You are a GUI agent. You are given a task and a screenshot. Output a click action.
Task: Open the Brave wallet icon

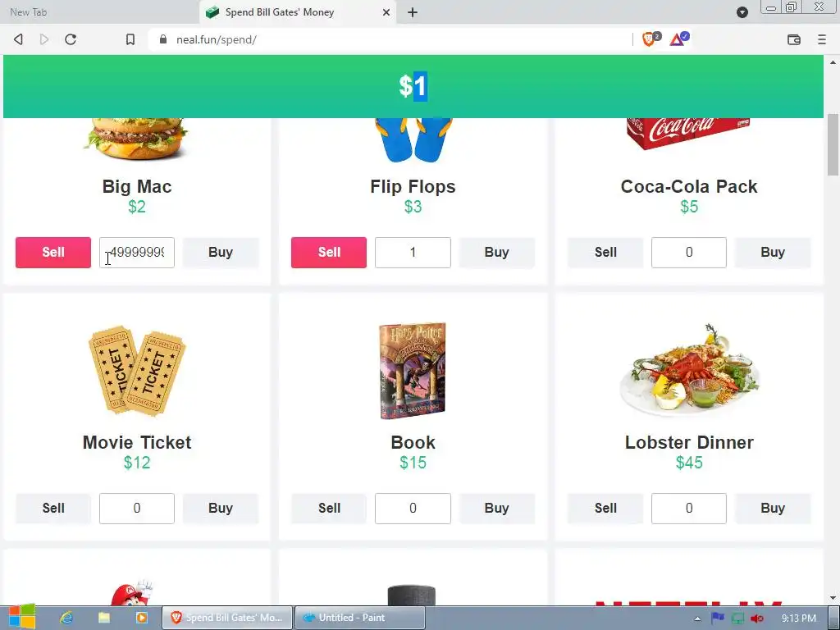(794, 39)
